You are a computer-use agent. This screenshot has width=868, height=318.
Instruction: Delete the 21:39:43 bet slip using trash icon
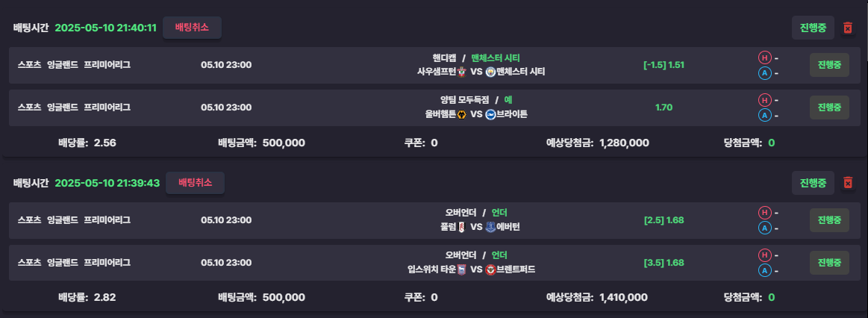848,183
